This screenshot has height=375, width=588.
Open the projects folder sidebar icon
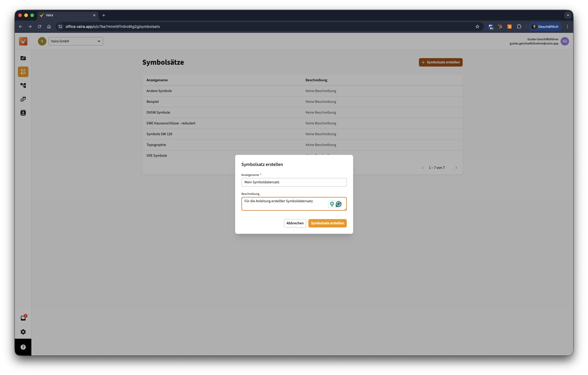(23, 58)
